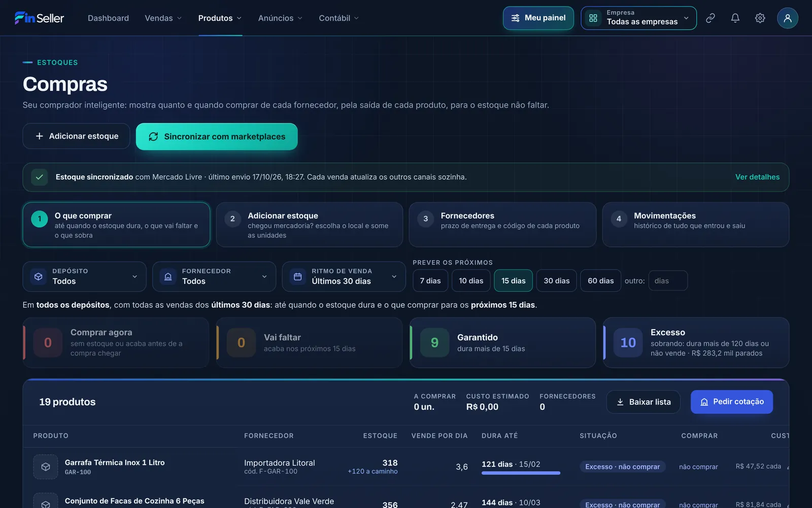Switch to Adicionar estoque step tab
Viewport: 812px width, 508px height.
pos(310,225)
